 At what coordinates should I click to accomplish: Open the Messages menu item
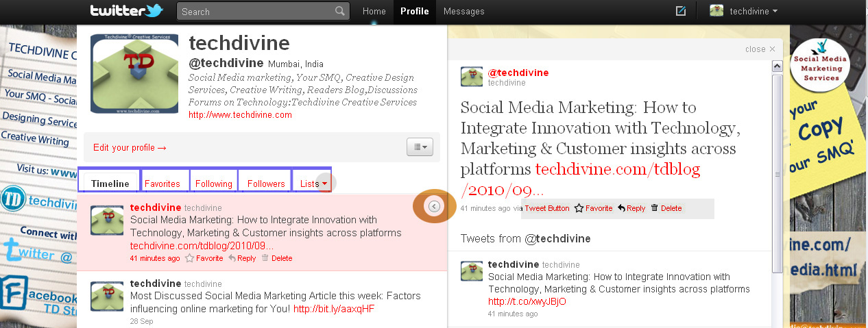click(463, 11)
